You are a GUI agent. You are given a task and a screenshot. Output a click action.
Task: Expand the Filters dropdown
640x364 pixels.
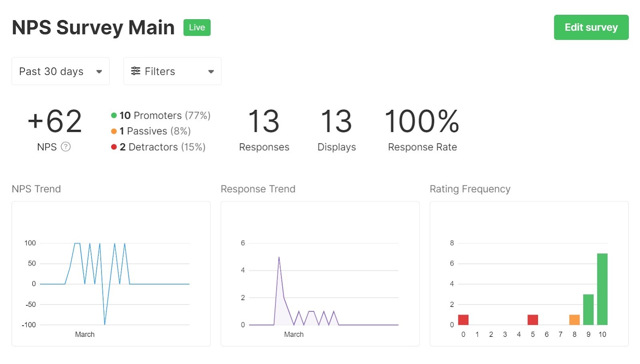pyautogui.click(x=172, y=71)
